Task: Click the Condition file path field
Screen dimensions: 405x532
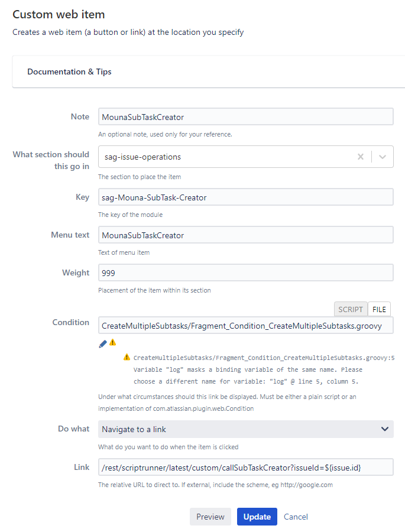Action: (x=246, y=325)
